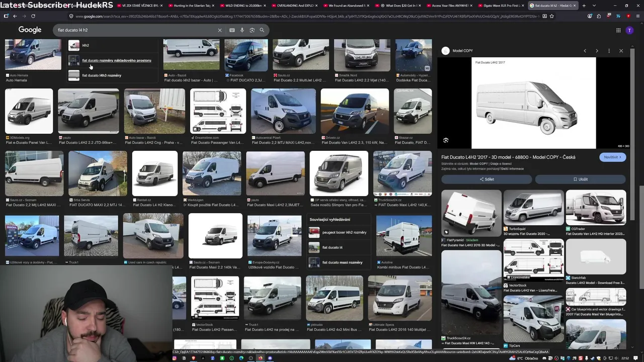Open the Google apps grid
Image resolution: width=644 pixels, height=362 pixels.
tap(618, 30)
